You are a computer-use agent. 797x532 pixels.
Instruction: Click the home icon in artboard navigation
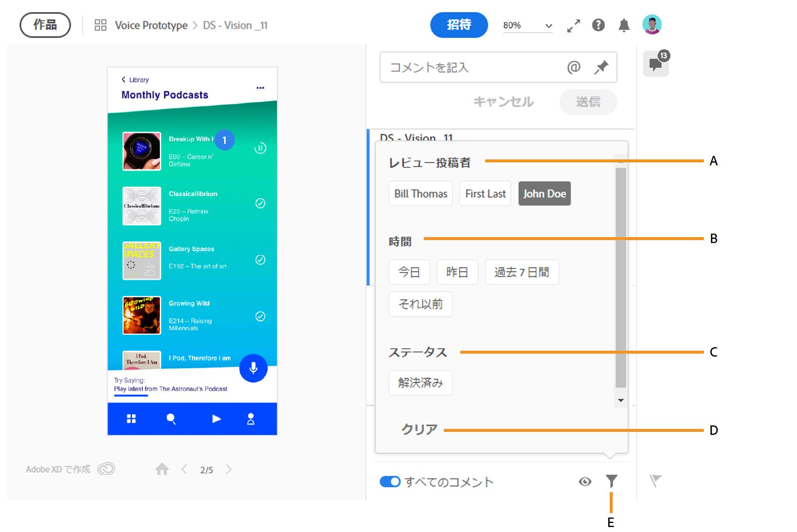(161, 469)
